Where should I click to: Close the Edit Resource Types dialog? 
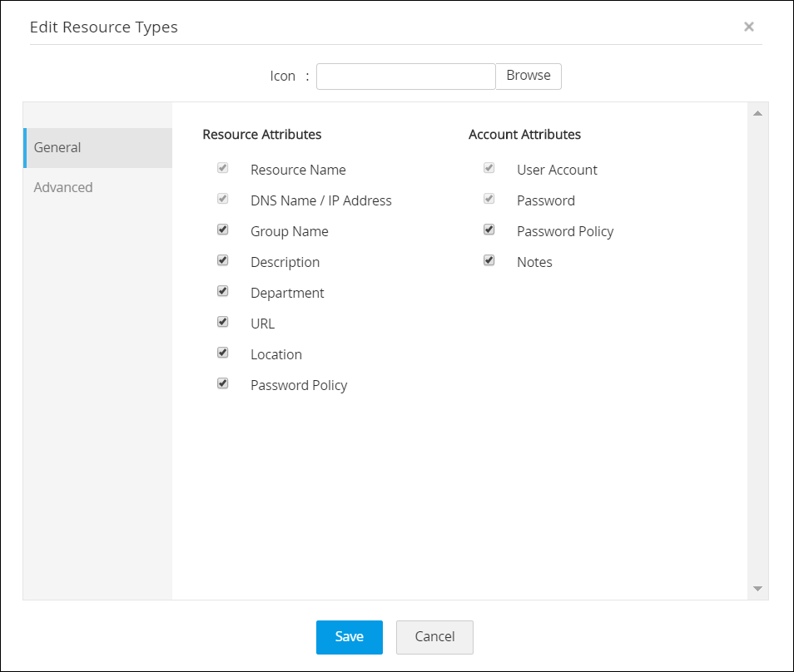(x=748, y=27)
